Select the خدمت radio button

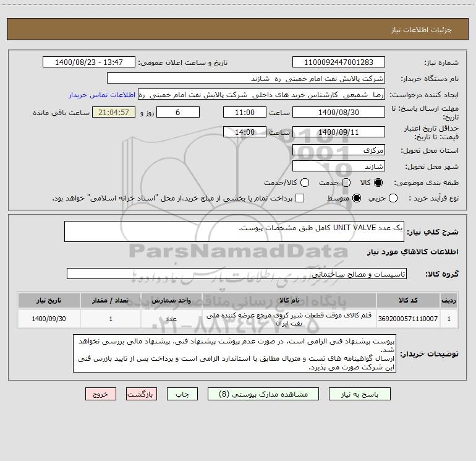(346, 183)
